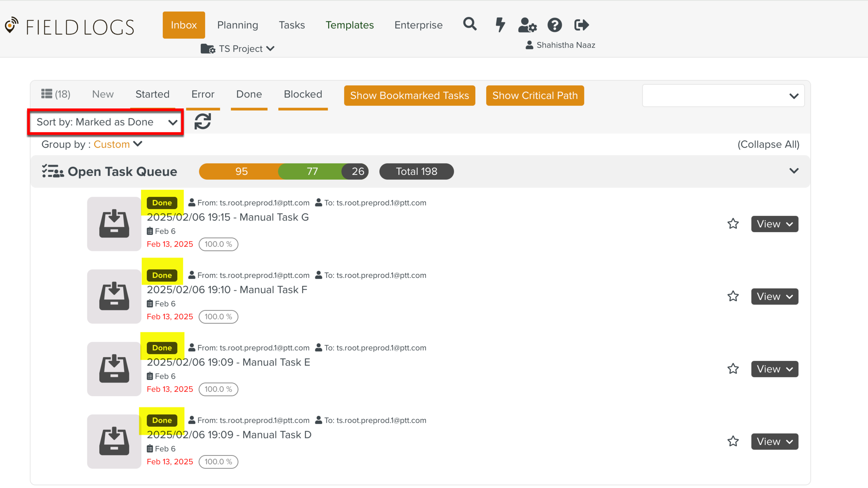Open the lightning bolt quick actions icon
The height and width of the screenshot is (488, 868).
[500, 25]
